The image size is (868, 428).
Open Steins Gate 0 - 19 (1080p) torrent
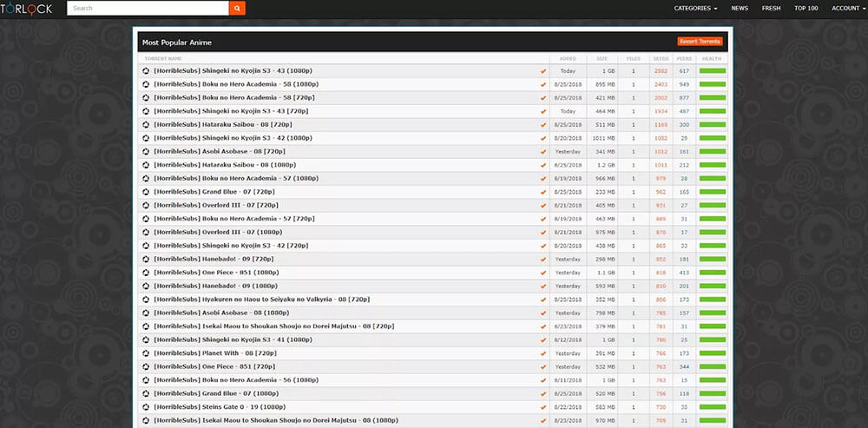coord(220,407)
